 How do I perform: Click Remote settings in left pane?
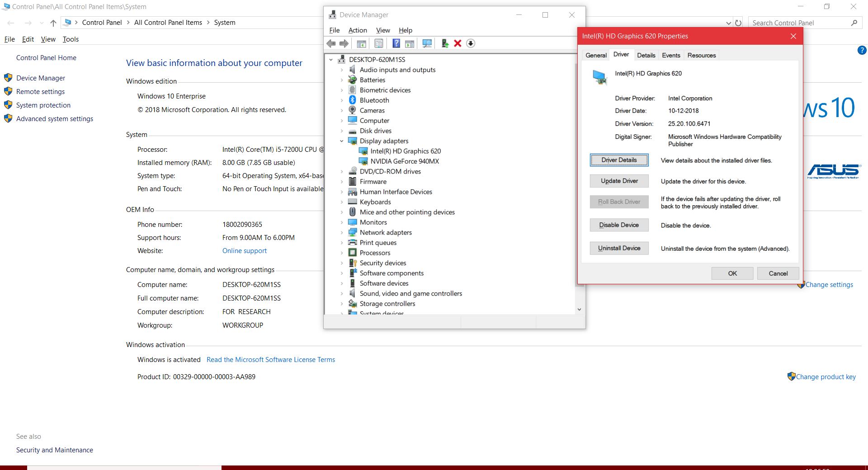click(x=40, y=92)
